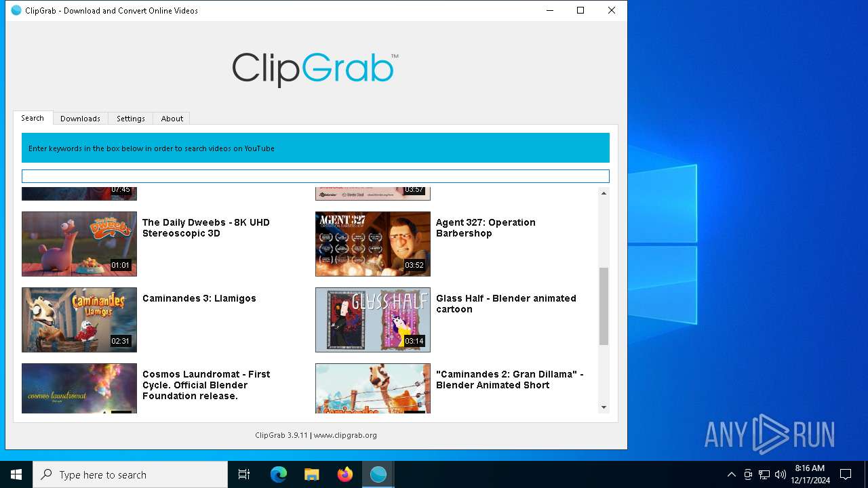The width and height of the screenshot is (868, 488).
Task: Click the 'ClipGrab 3.9.11 | www.clipgrab.org' footer text
Action: (316, 435)
